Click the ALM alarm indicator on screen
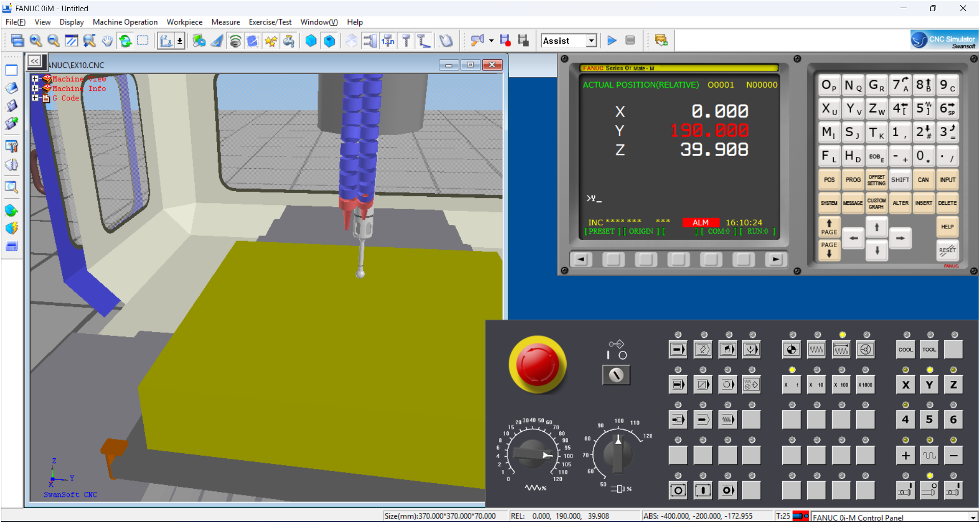980x523 pixels. (x=700, y=223)
